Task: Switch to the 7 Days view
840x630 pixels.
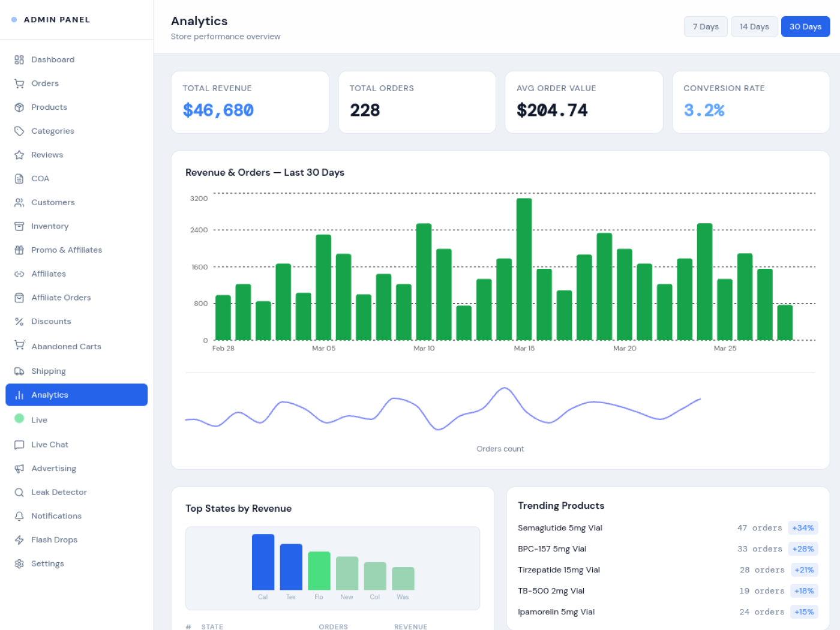Action: pos(706,26)
